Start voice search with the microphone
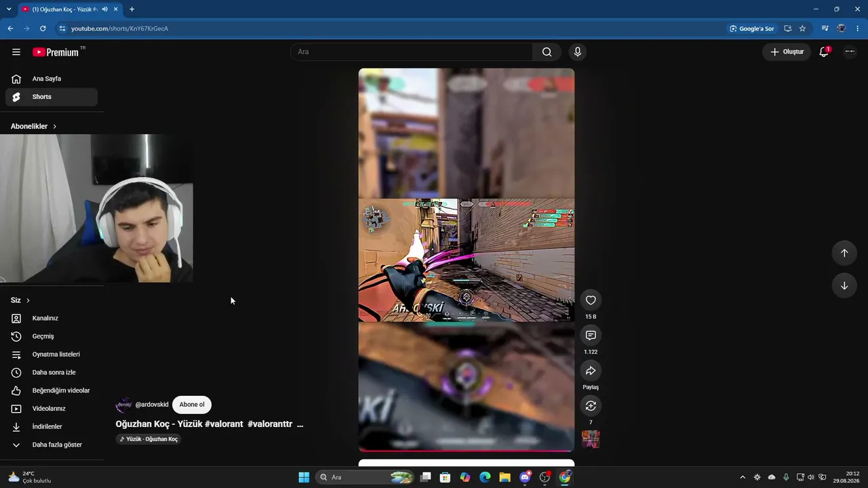 (578, 52)
